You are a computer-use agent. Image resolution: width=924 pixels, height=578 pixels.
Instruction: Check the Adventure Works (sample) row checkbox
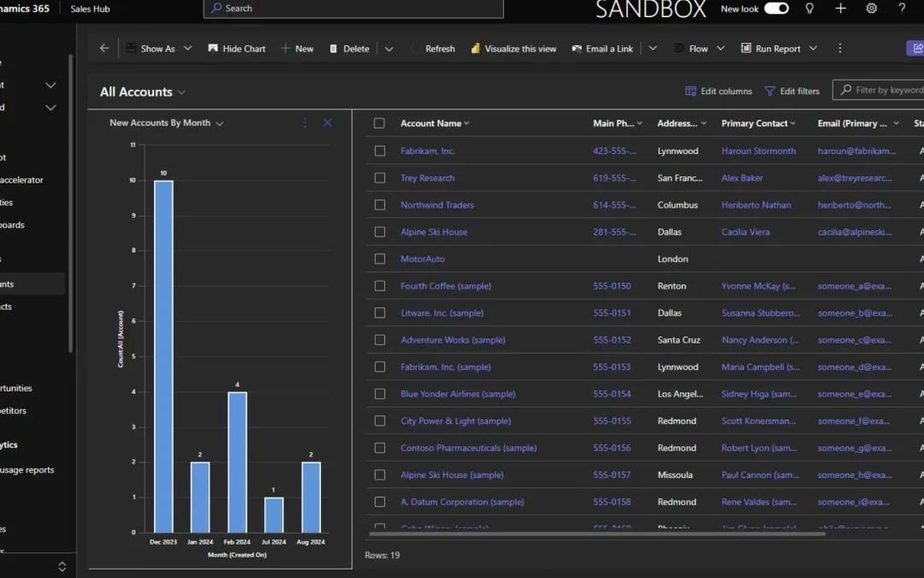(x=380, y=340)
